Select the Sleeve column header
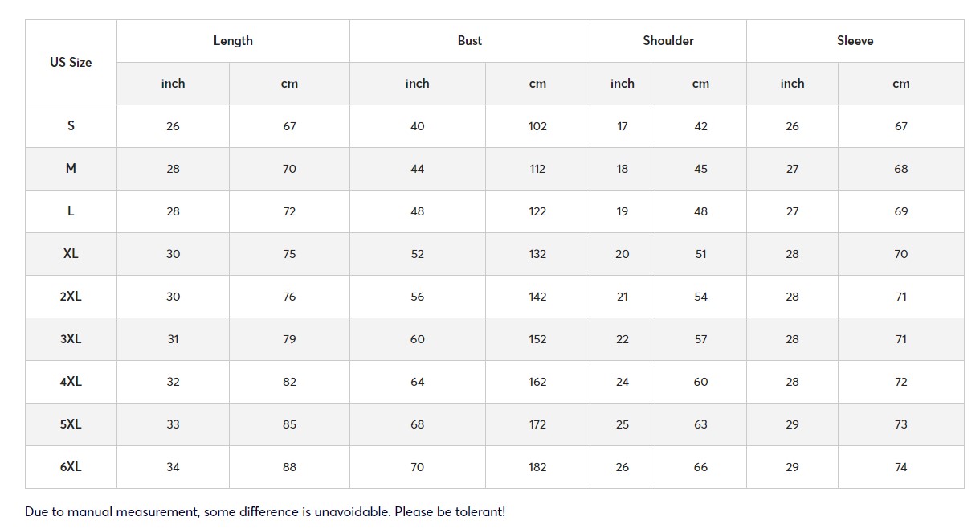Image resolution: width=980 pixels, height=529 pixels. click(855, 40)
